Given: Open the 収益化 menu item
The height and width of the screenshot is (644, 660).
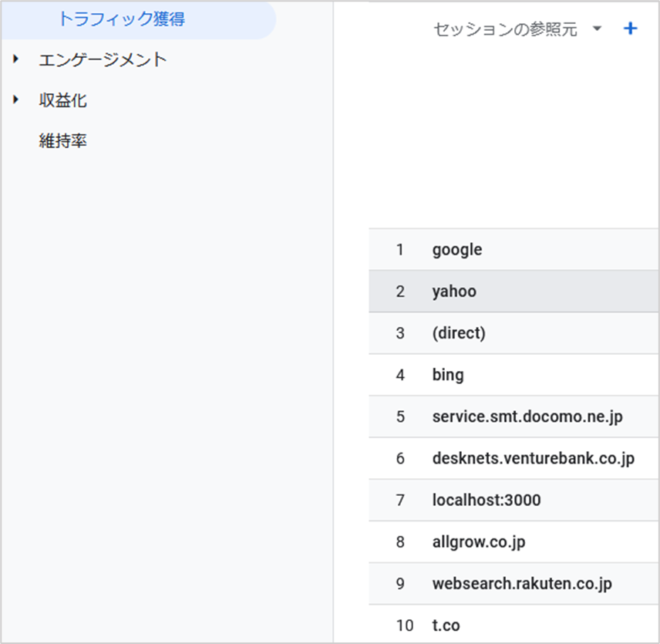Looking at the screenshot, I should coord(62,100).
